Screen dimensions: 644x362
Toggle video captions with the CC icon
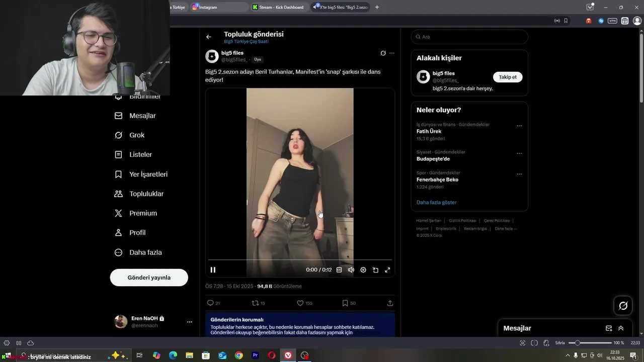339,270
